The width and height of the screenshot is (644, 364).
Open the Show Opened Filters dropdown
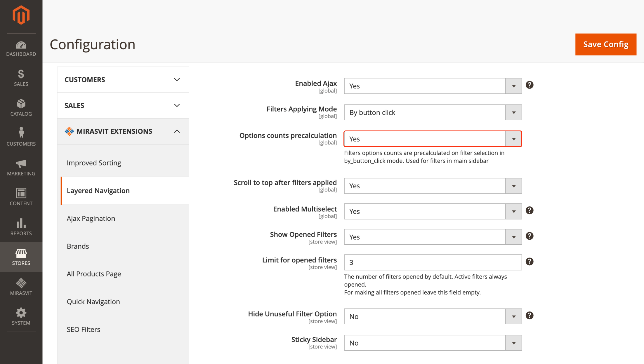(x=433, y=237)
